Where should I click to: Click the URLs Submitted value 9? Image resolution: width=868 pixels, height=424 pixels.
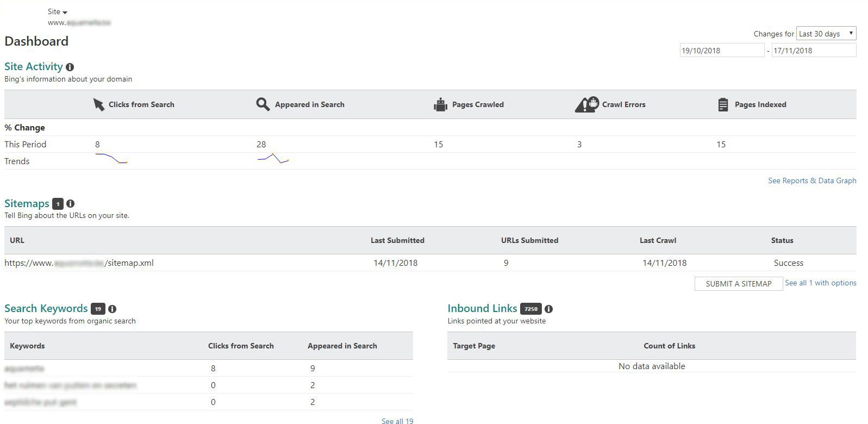tap(506, 263)
